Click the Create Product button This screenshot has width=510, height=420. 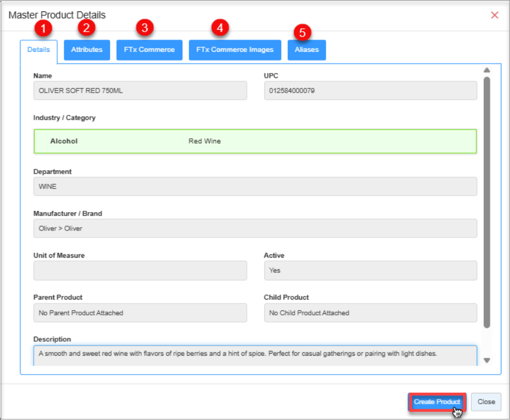pyautogui.click(x=436, y=401)
